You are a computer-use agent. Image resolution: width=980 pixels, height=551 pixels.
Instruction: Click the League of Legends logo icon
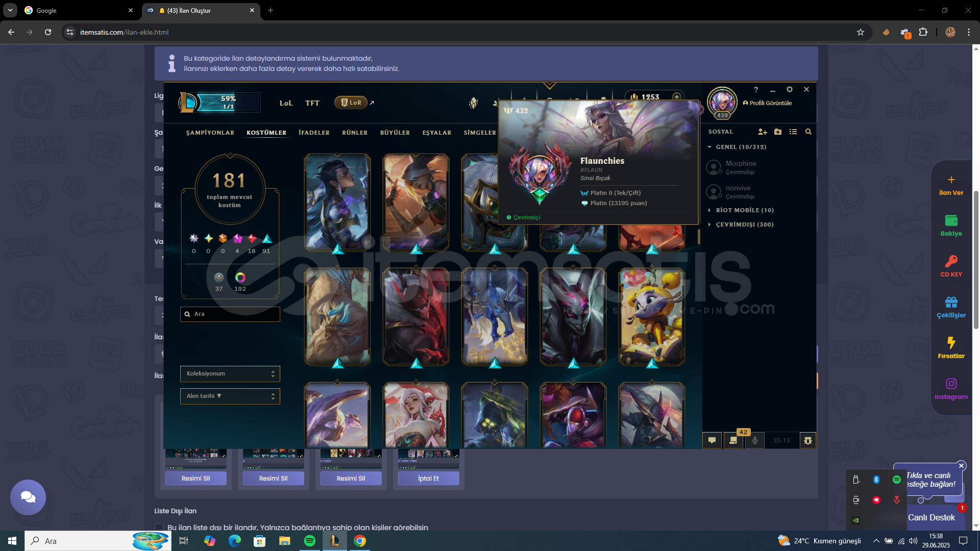point(187,103)
